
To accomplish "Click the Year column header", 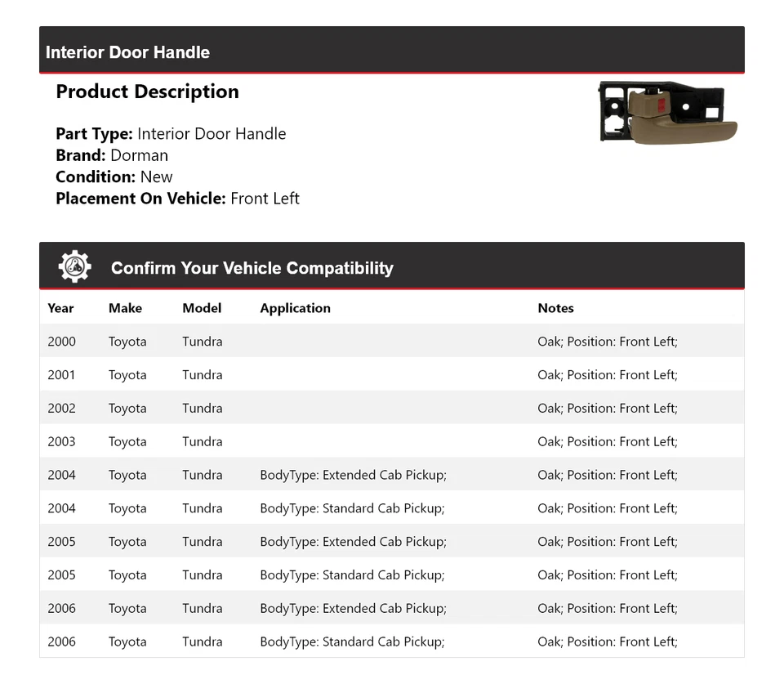I will tap(60, 308).
